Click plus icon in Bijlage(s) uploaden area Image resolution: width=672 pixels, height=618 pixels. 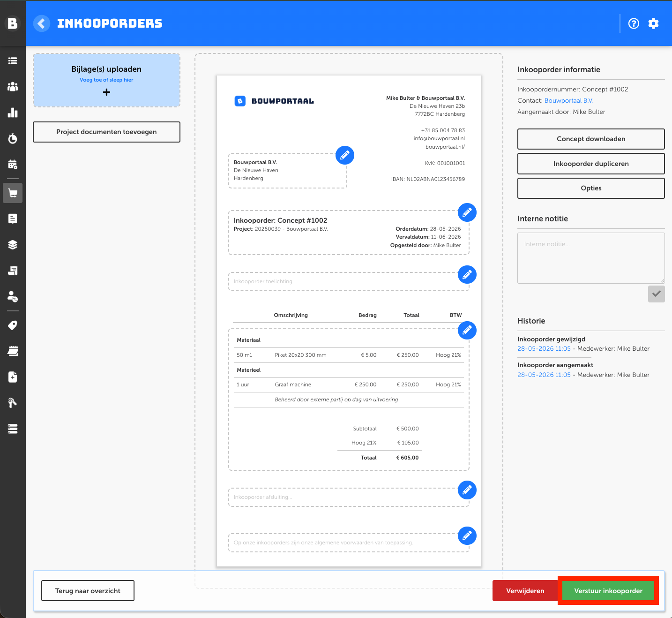(x=106, y=92)
